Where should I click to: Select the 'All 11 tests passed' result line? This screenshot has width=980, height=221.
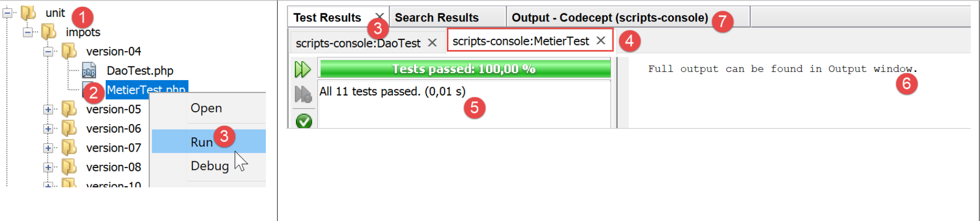click(x=393, y=91)
